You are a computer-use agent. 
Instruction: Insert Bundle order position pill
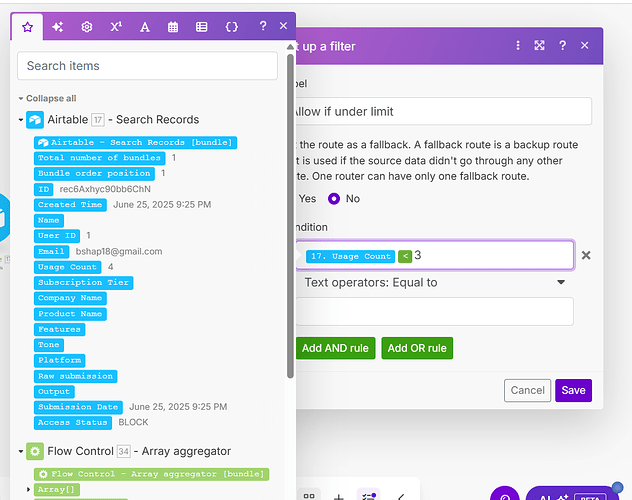tap(94, 174)
